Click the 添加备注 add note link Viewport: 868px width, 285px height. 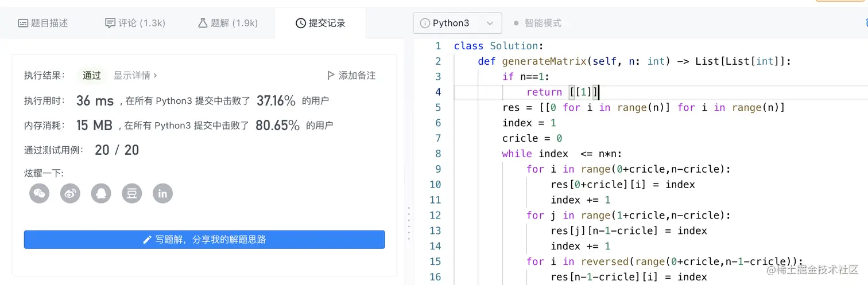(356, 75)
